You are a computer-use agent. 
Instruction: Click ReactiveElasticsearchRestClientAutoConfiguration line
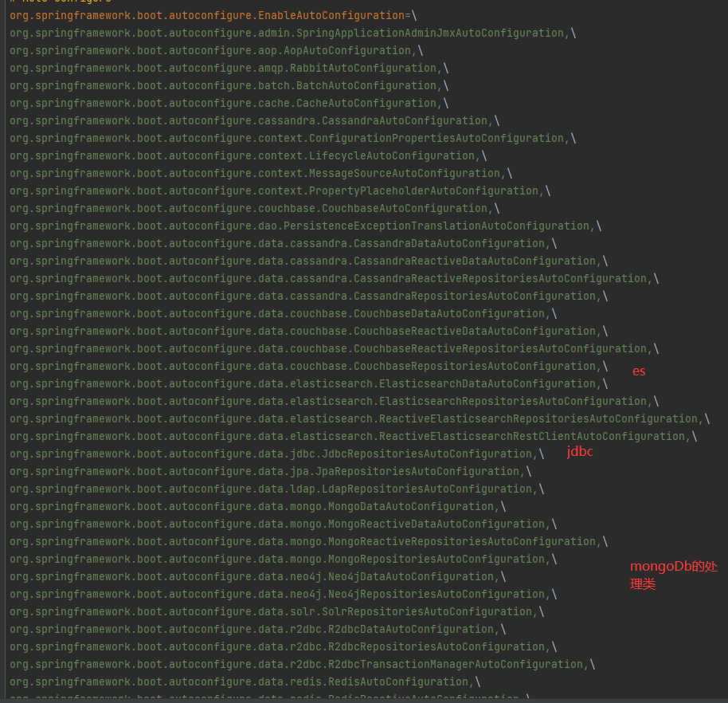click(x=354, y=438)
